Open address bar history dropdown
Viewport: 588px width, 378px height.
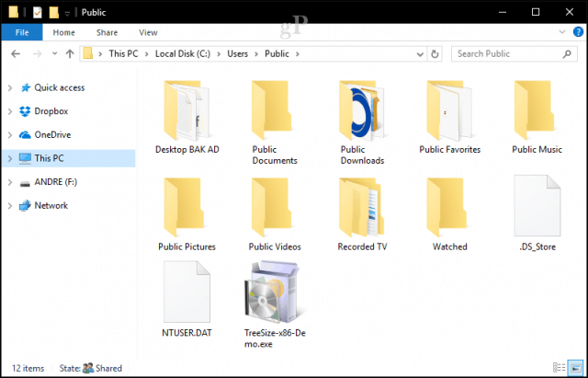420,54
